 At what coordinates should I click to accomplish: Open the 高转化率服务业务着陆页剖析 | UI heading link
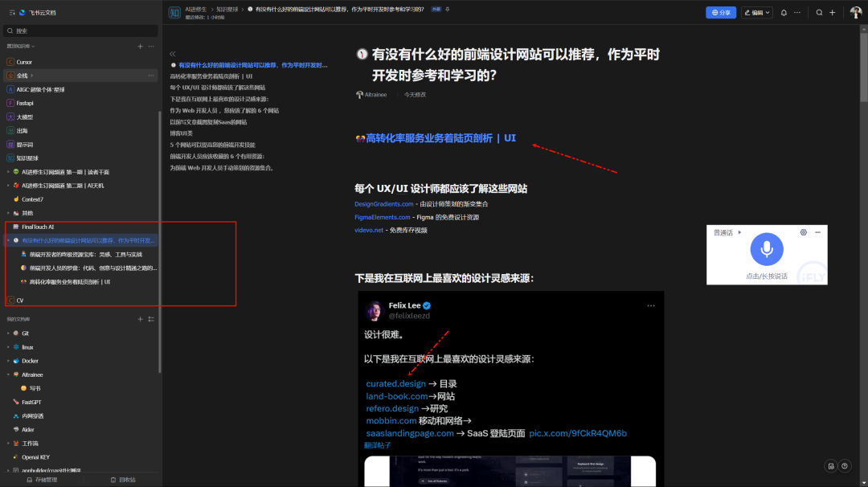[x=440, y=138]
